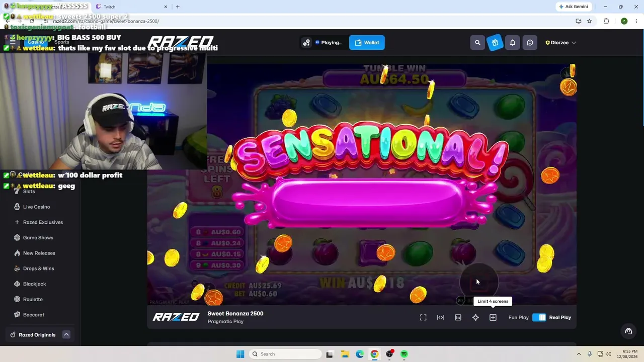Open OBS from the taskbar
Viewport: 644px width, 362px height.
[389, 354]
